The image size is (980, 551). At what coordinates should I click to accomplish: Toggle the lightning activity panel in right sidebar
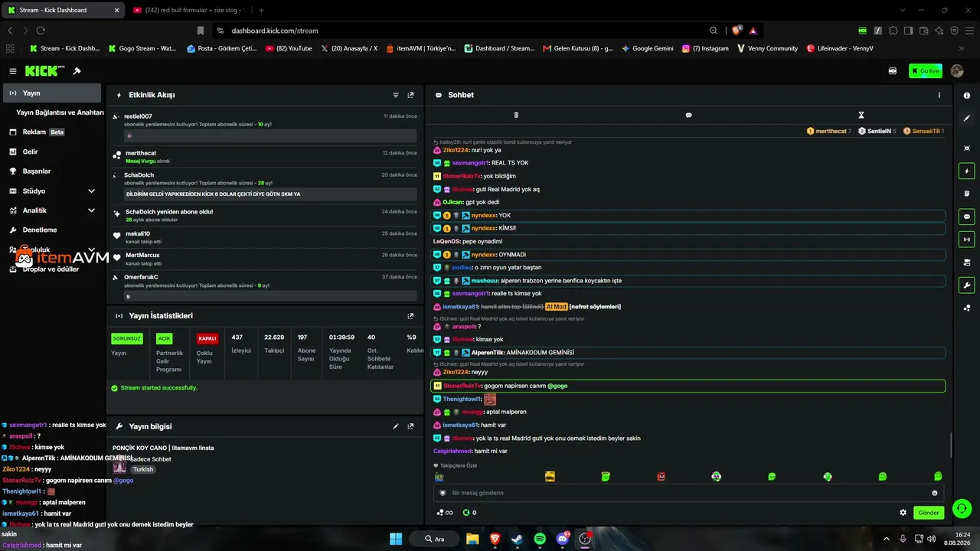[x=967, y=171]
